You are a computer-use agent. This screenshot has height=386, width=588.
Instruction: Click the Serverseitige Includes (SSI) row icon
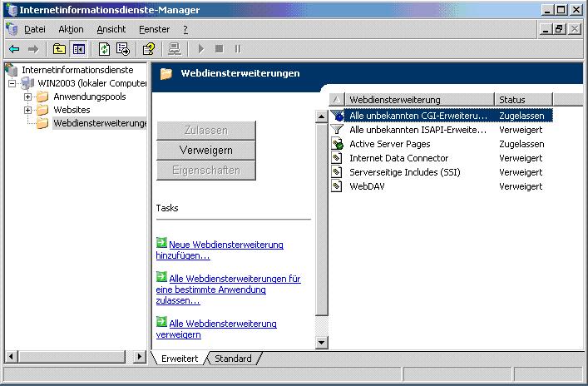click(337, 172)
